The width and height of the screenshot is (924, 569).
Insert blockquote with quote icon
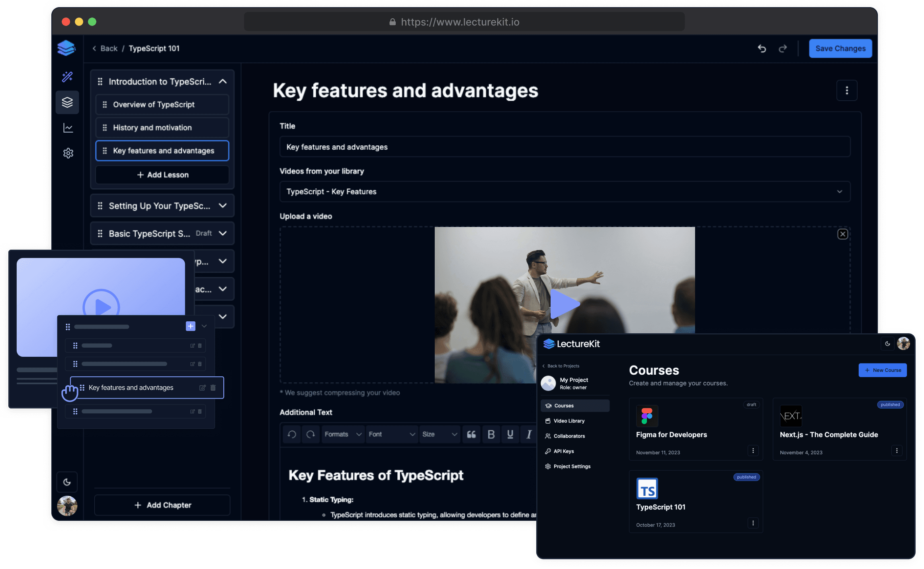pos(471,434)
